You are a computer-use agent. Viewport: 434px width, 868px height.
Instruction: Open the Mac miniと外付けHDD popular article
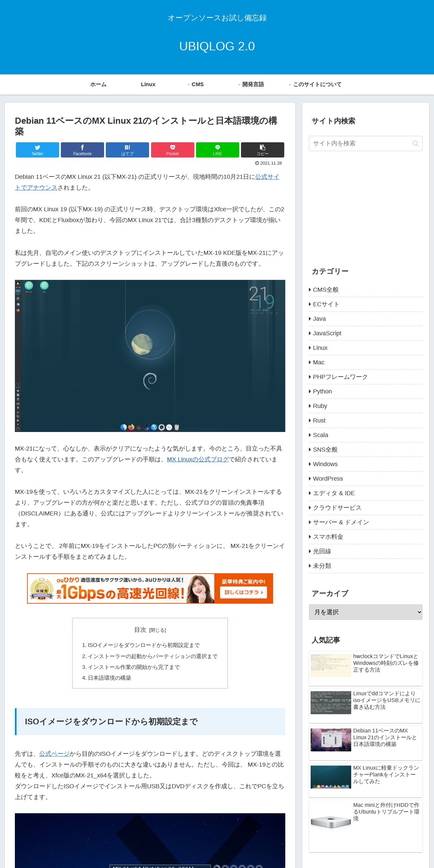[x=366, y=826]
